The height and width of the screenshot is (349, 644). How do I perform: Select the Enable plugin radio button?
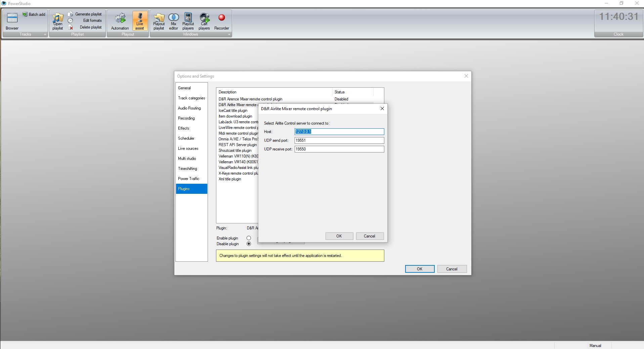click(249, 238)
